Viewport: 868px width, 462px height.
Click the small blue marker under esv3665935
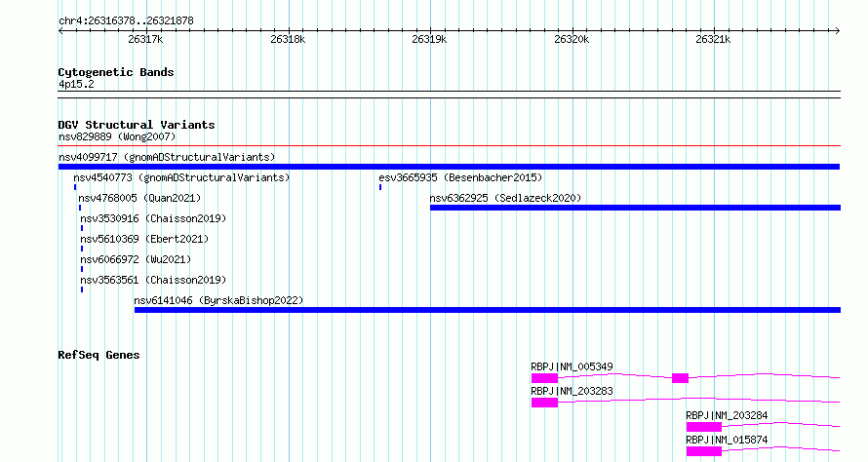pos(380,187)
